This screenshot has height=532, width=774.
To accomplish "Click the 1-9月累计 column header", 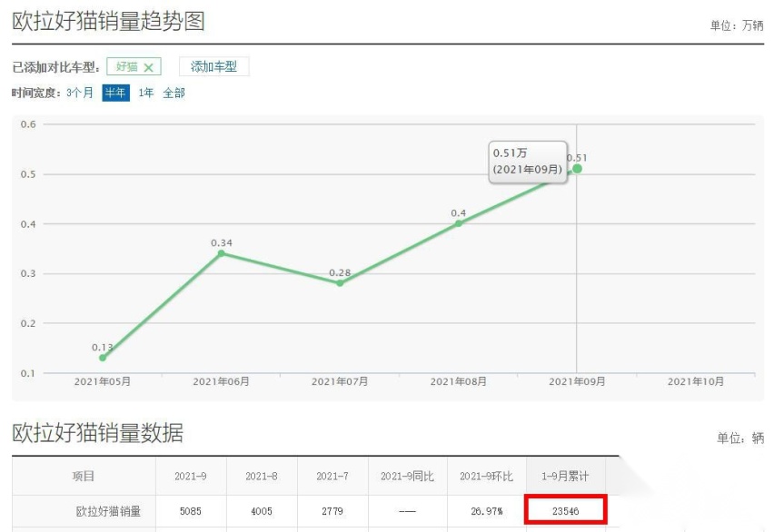I will [565, 477].
